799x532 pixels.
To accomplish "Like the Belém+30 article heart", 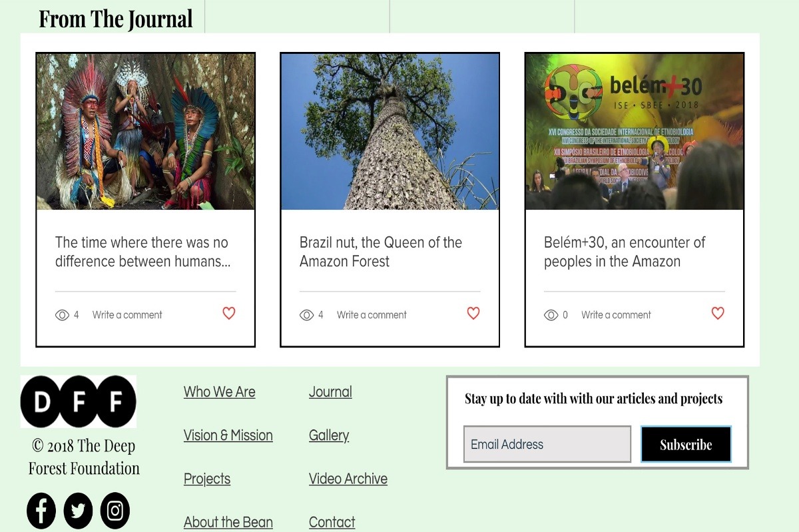I will point(718,313).
